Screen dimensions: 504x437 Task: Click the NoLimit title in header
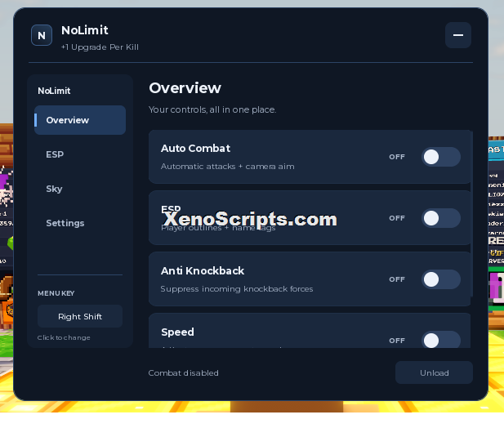tap(85, 30)
